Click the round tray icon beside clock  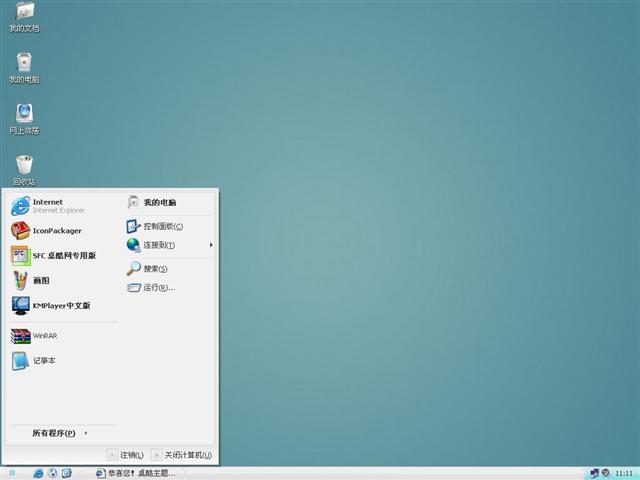coord(606,473)
